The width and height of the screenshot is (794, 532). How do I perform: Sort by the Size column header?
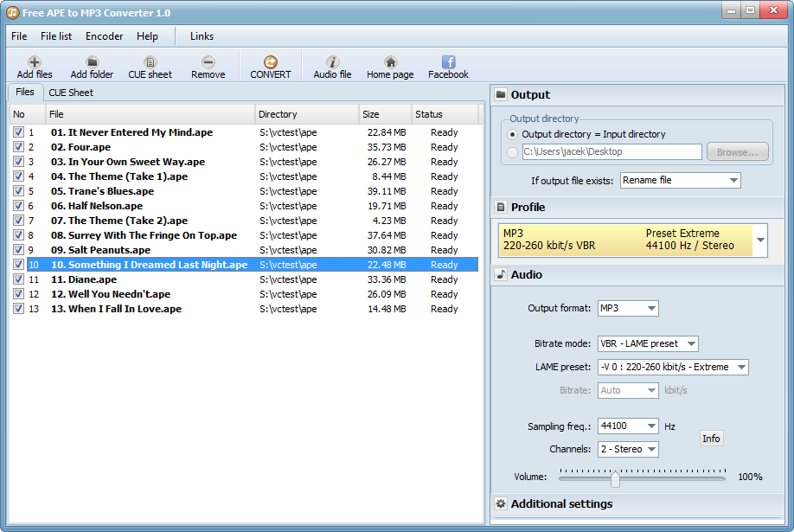pyautogui.click(x=385, y=114)
